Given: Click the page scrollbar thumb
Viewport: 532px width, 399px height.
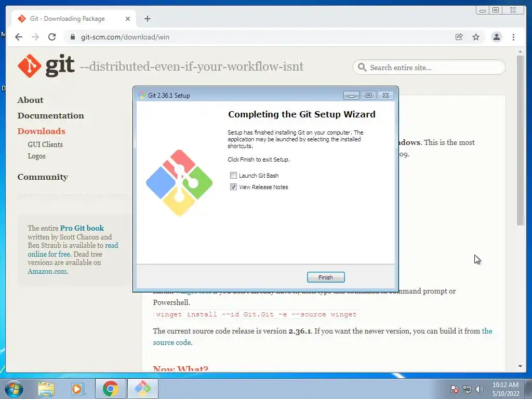Looking at the screenshot, I should (x=520, y=140).
